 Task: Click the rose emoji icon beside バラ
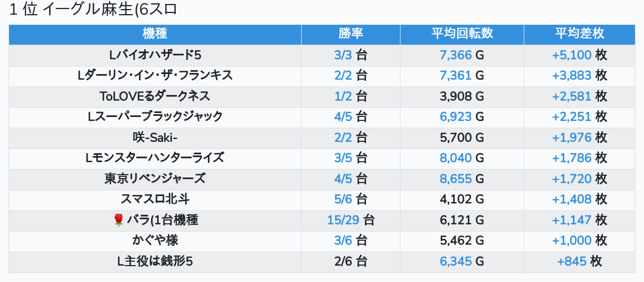click(x=119, y=220)
